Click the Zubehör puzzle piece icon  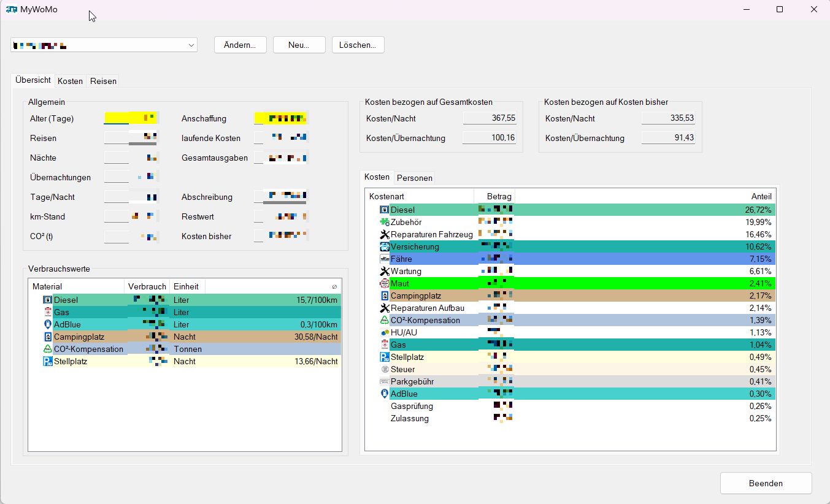[x=385, y=222]
